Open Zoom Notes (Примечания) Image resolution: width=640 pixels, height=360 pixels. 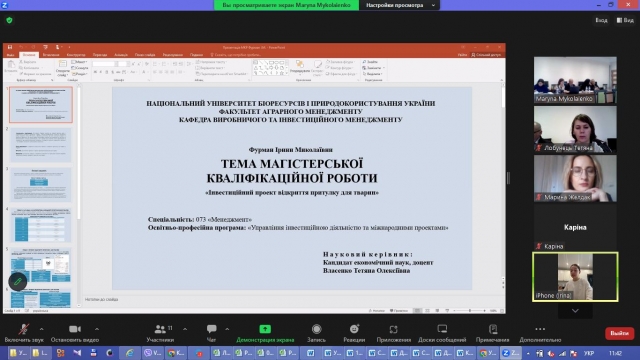pos(492,333)
